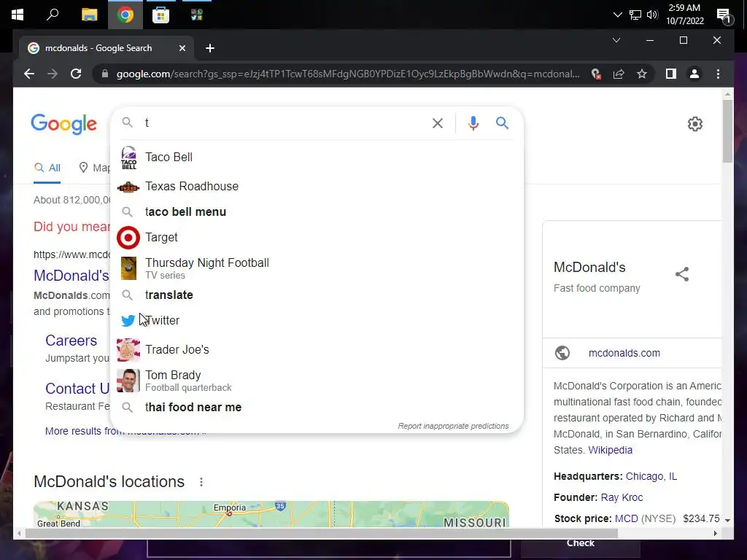
Task: Click the share this page icon
Action: pyautogui.click(x=619, y=74)
